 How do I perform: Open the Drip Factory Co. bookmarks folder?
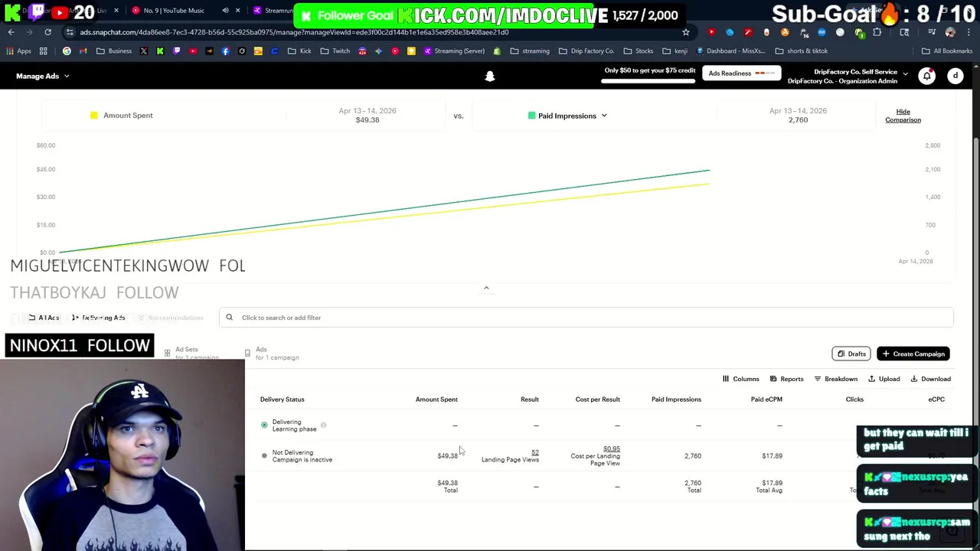pos(585,51)
